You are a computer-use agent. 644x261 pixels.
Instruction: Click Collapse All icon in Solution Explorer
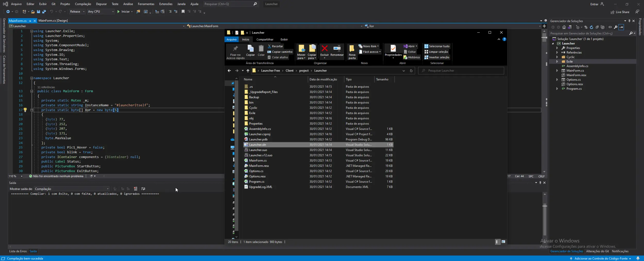point(597,27)
